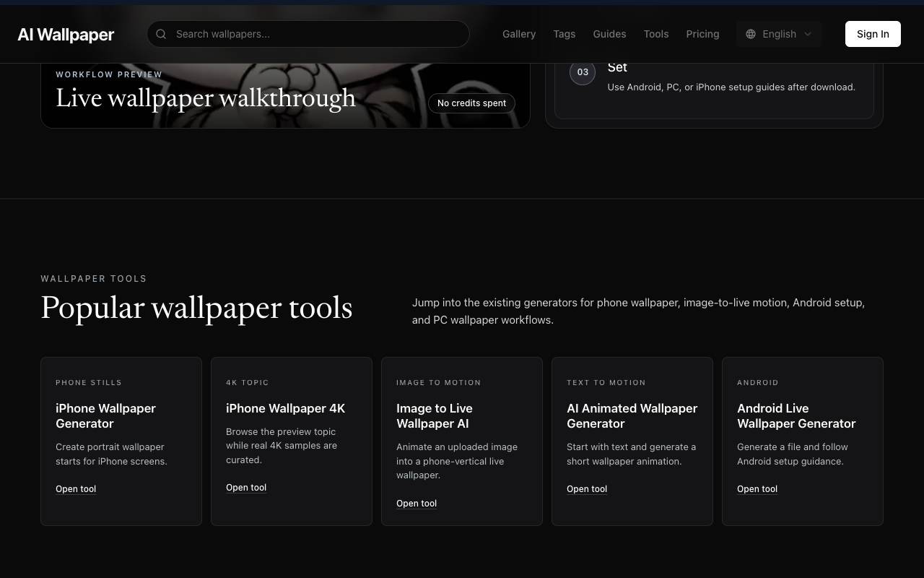
Task: Click the Set step heading
Action: click(x=617, y=67)
